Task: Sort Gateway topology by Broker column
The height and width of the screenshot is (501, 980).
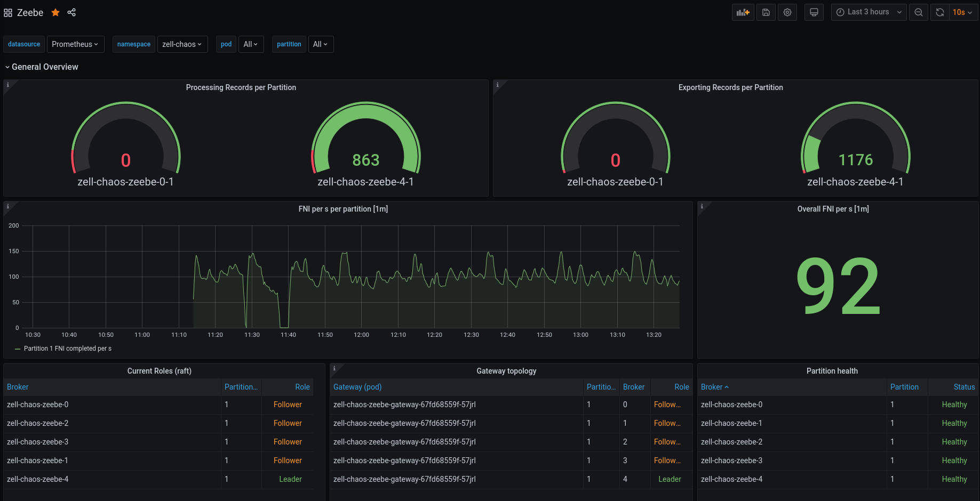Action: pos(634,387)
